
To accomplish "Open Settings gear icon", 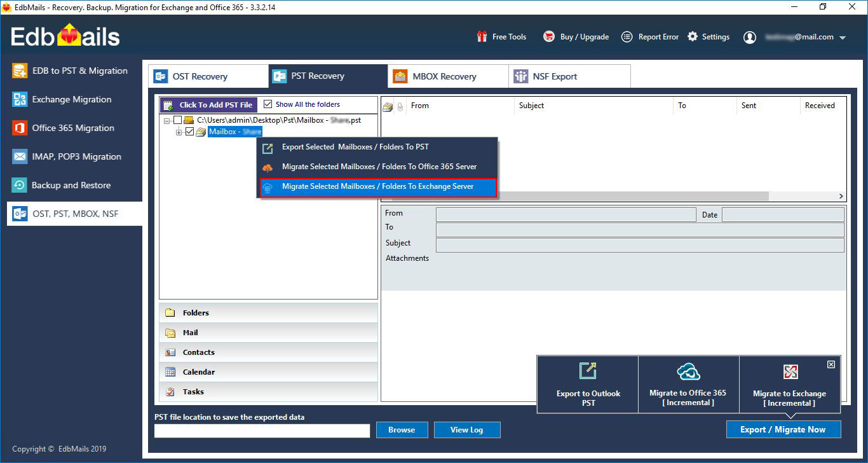I will (x=693, y=37).
